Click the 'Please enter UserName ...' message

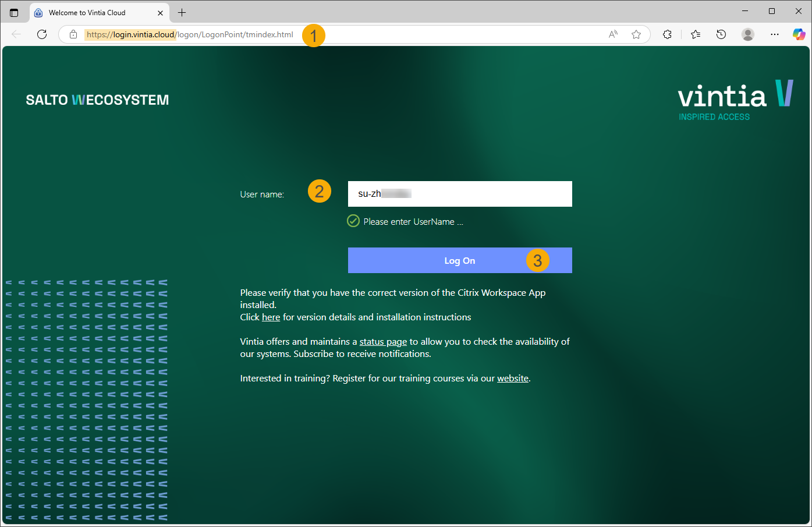(413, 222)
